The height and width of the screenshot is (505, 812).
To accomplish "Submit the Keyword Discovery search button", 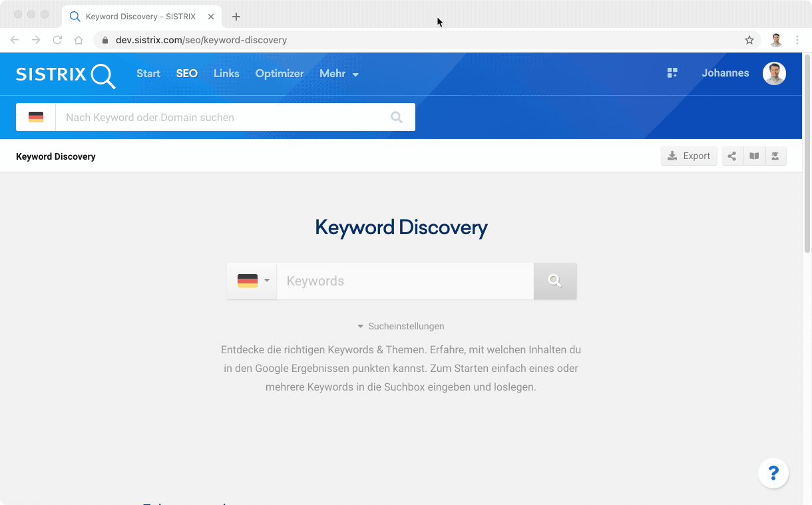I will [554, 281].
